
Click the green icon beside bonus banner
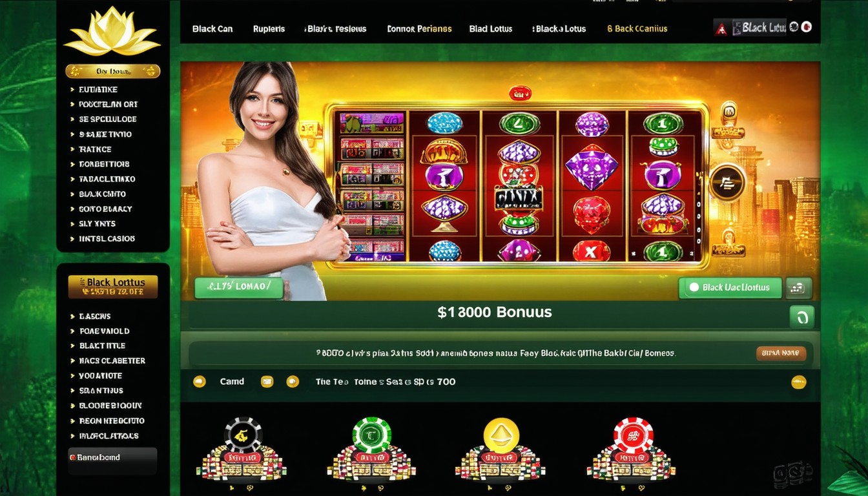click(801, 318)
